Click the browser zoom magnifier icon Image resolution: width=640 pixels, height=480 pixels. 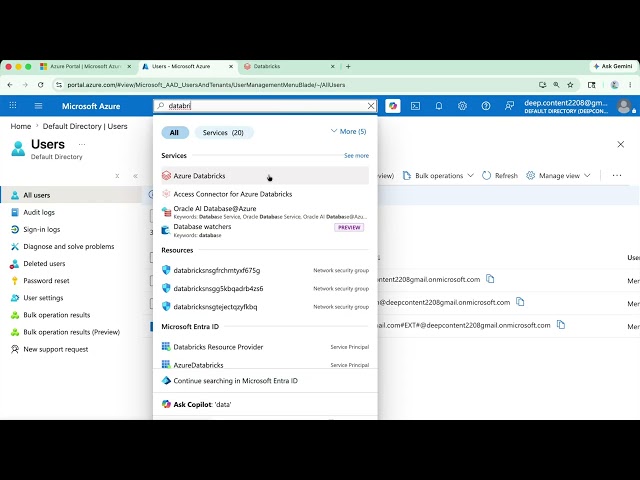click(x=556, y=85)
